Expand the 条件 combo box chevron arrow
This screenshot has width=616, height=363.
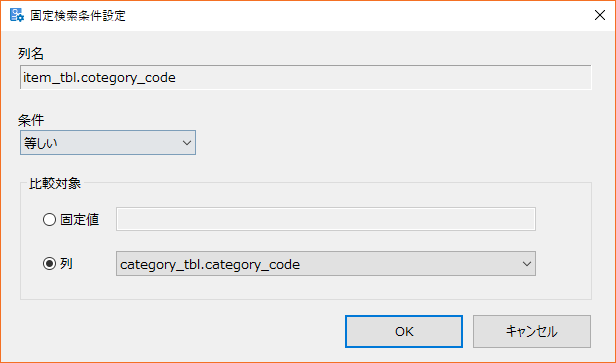pyautogui.click(x=187, y=143)
